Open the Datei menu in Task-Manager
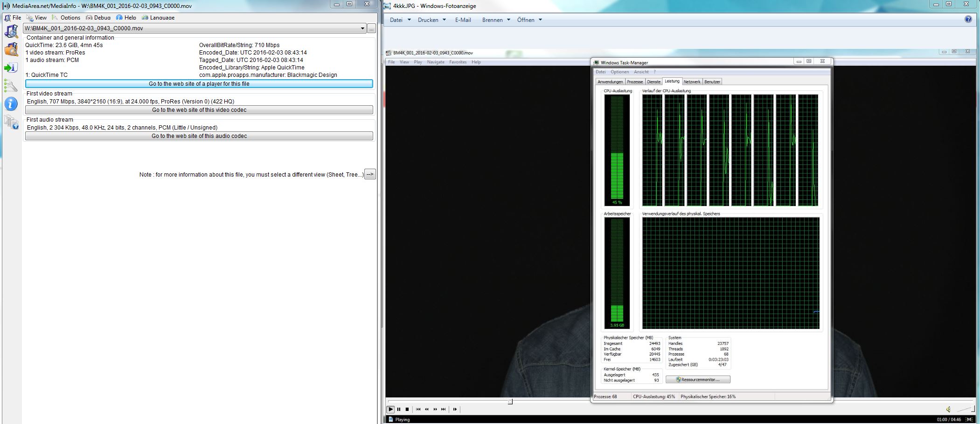The image size is (980, 424). click(601, 72)
